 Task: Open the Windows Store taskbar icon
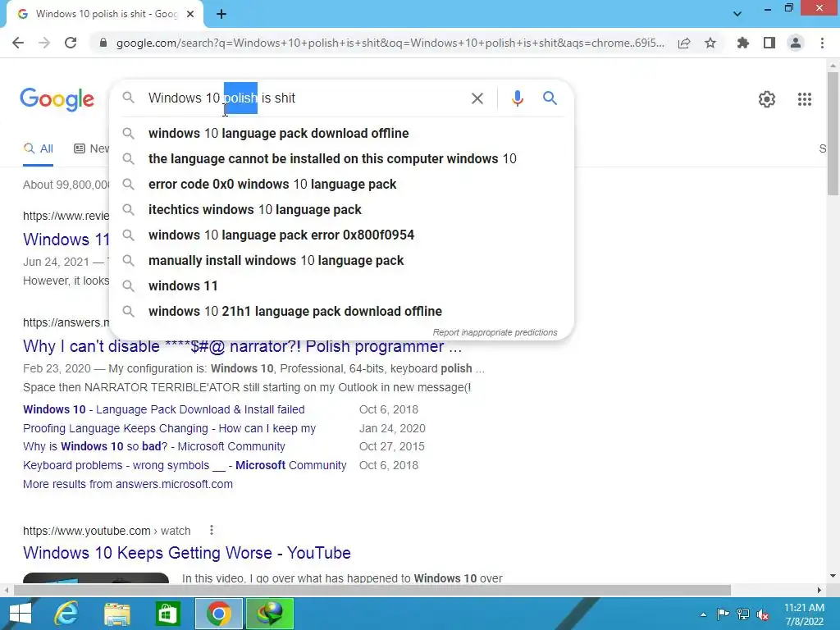[x=167, y=614]
